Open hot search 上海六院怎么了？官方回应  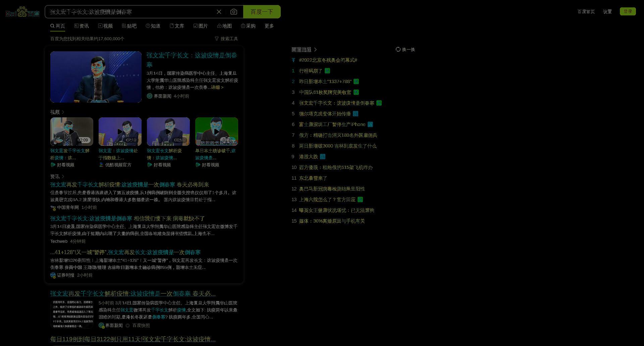coord(327,199)
